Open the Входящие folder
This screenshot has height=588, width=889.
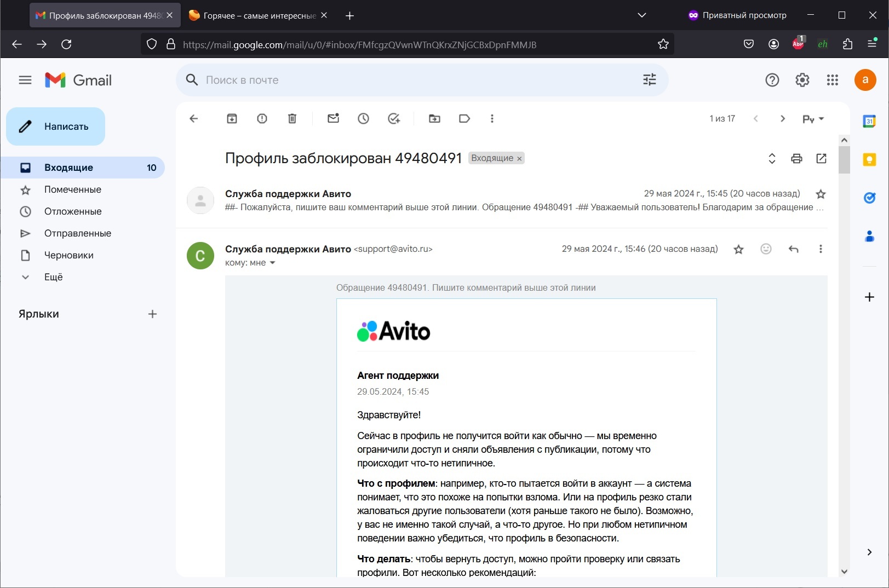pos(82,168)
